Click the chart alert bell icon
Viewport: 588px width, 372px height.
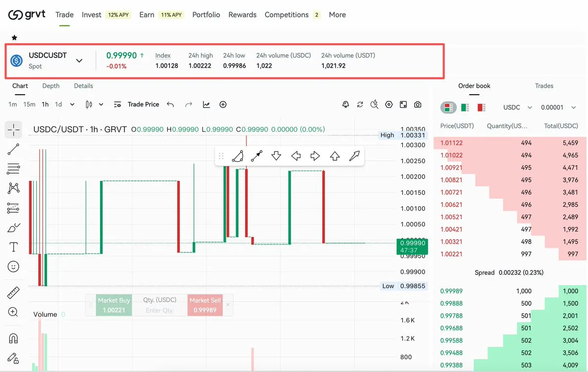(345, 104)
